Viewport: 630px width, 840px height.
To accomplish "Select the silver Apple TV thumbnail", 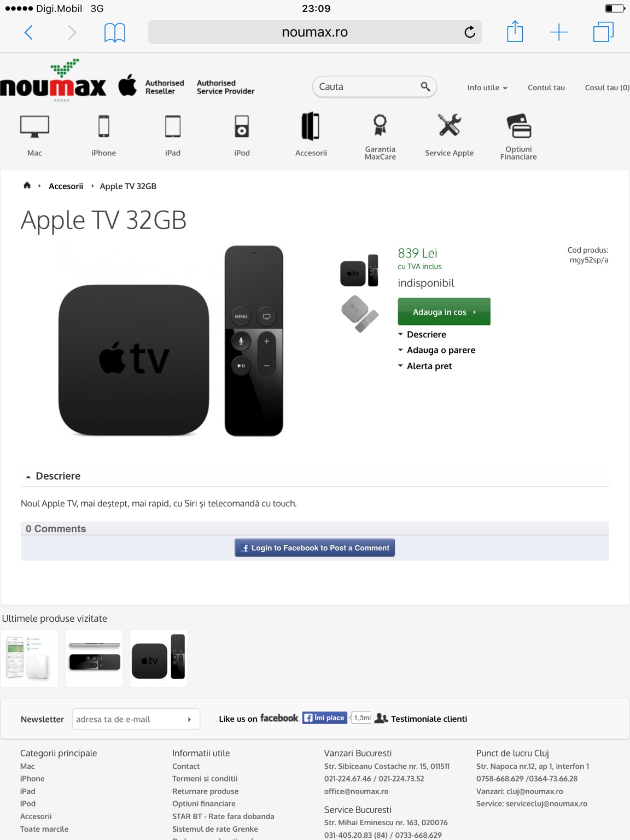I will coord(359,314).
